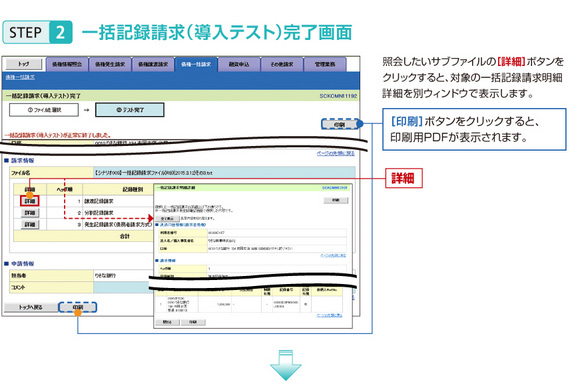
Task: Click the 全て表示 button in the detail window
Action: click(167, 219)
